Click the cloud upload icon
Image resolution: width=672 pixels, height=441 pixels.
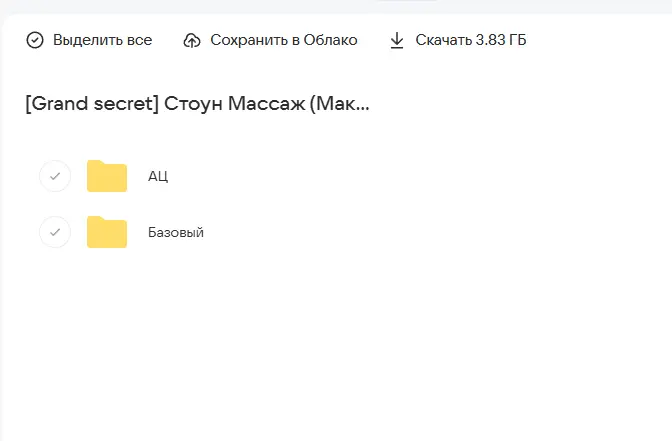coord(192,40)
